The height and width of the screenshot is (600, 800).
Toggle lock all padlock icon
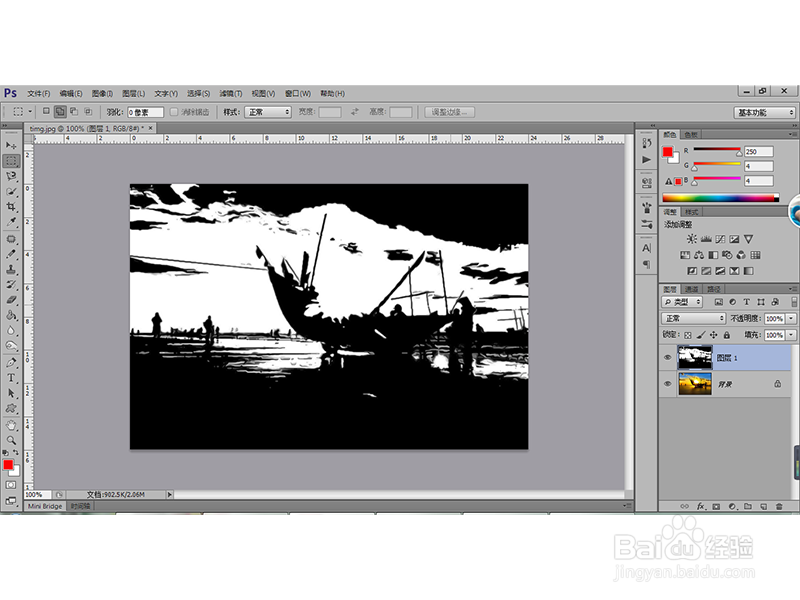click(x=727, y=335)
